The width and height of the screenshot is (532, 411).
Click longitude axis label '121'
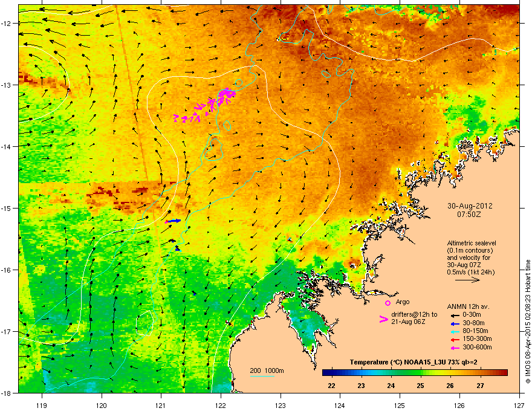point(161,406)
